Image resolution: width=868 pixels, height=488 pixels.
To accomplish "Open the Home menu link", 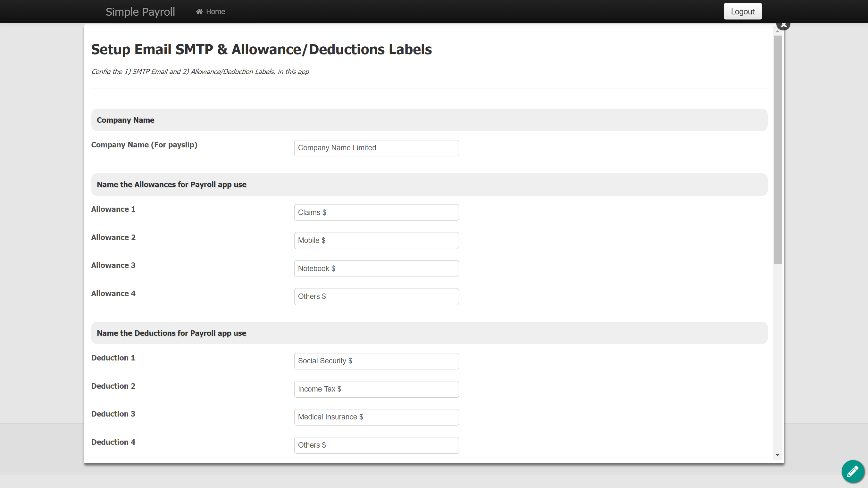I will tap(211, 12).
